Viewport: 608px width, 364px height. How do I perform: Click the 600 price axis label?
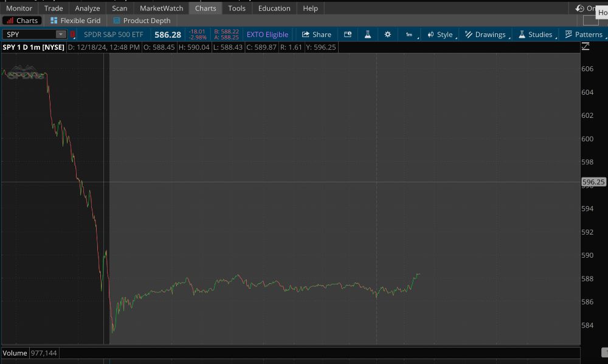click(x=587, y=139)
